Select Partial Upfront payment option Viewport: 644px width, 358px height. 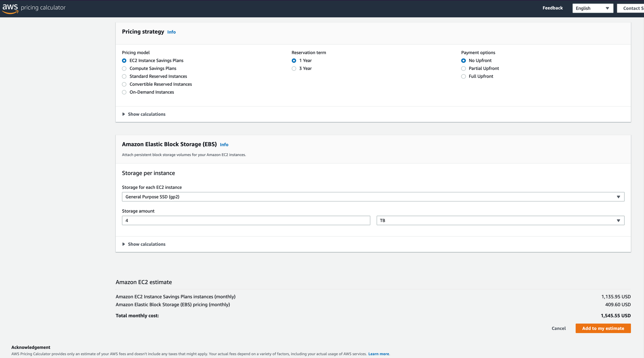[463, 69]
